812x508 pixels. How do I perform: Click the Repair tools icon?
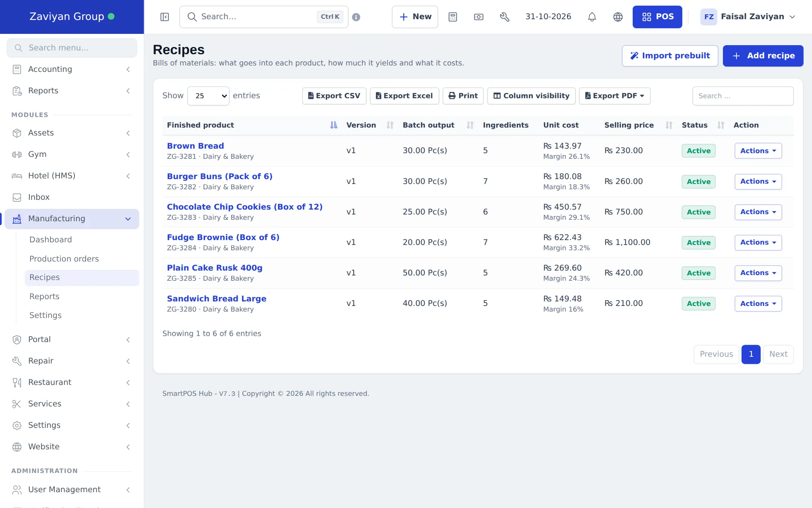[17, 361]
